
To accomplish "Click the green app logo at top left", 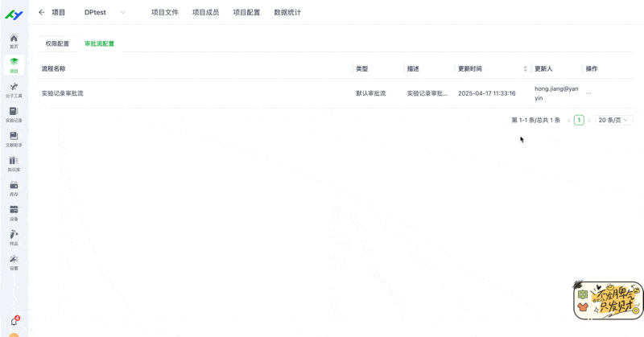I will 14,14.
